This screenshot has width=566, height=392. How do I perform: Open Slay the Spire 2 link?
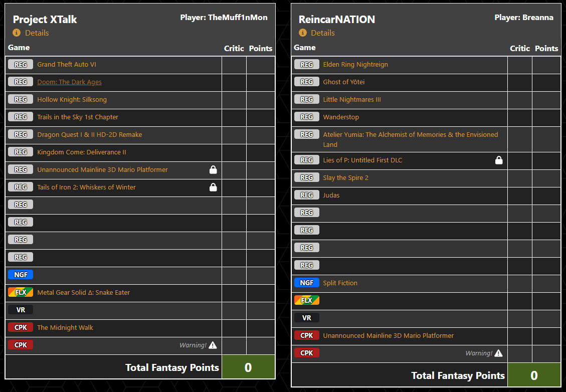tap(345, 178)
